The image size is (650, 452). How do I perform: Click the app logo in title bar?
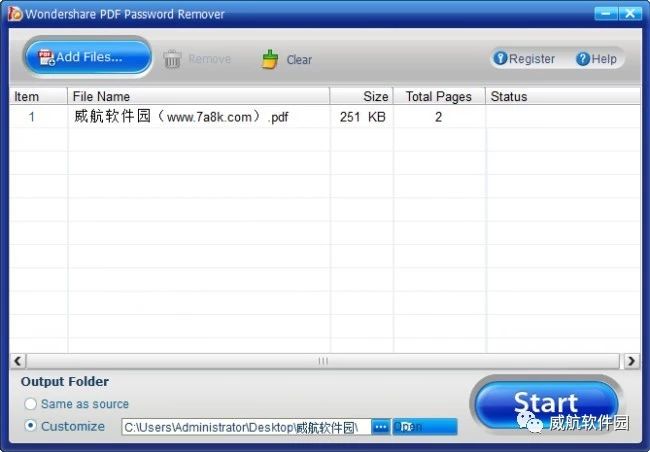15,13
